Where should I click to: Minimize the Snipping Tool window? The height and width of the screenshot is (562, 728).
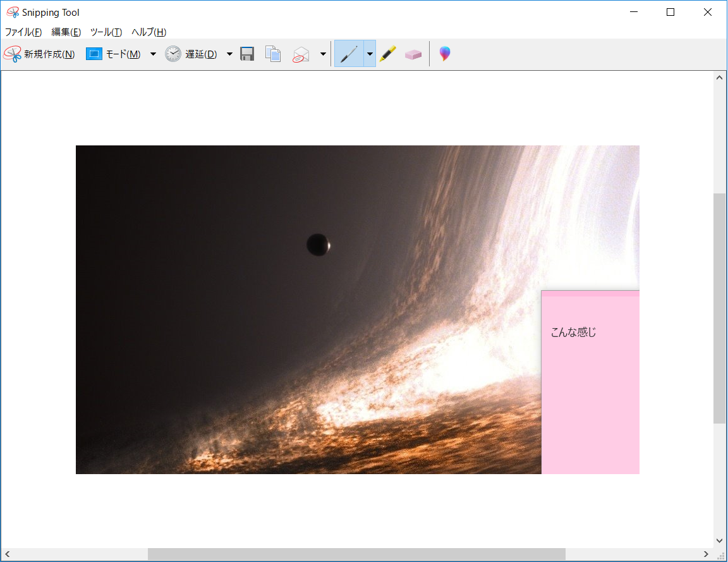(634, 12)
